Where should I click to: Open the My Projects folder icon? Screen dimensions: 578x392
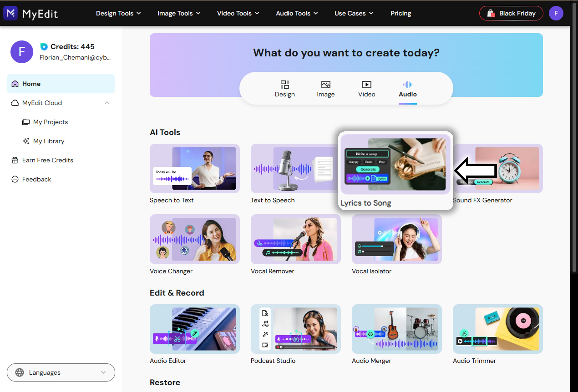pos(26,122)
